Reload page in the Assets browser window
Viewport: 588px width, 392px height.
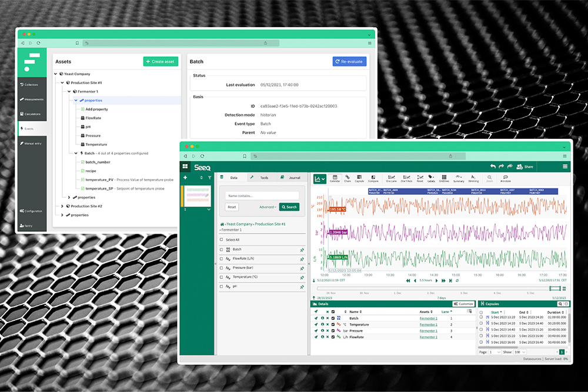[39, 43]
